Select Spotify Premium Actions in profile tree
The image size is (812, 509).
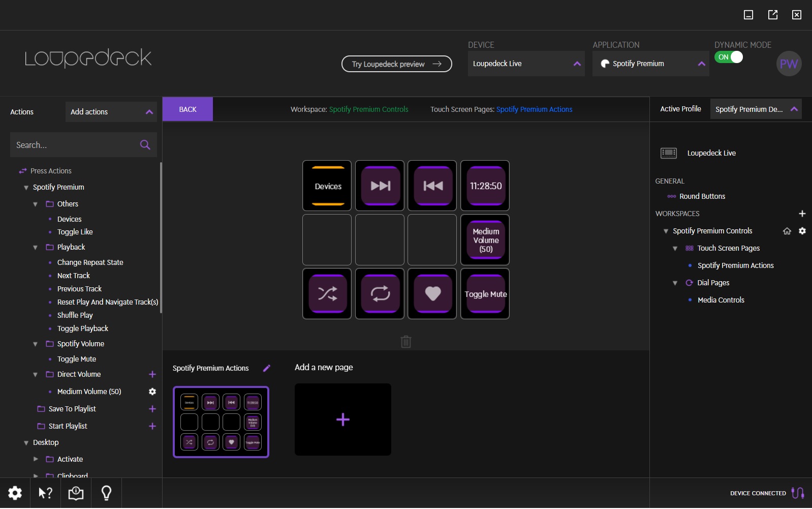[x=735, y=265]
